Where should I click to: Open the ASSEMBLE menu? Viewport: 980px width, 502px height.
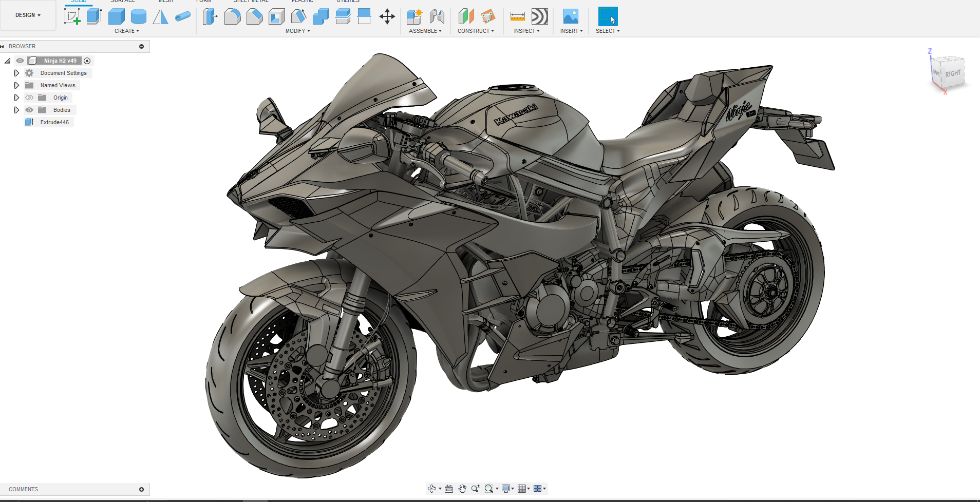tap(425, 31)
